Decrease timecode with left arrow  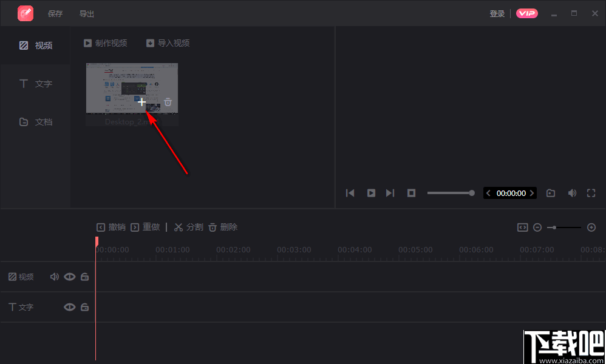489,194
